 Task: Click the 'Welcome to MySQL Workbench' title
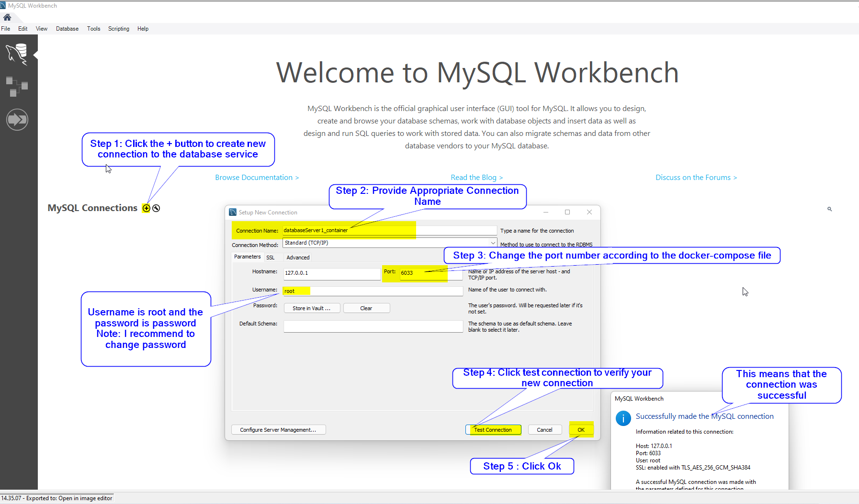click(x=477, y=73)
